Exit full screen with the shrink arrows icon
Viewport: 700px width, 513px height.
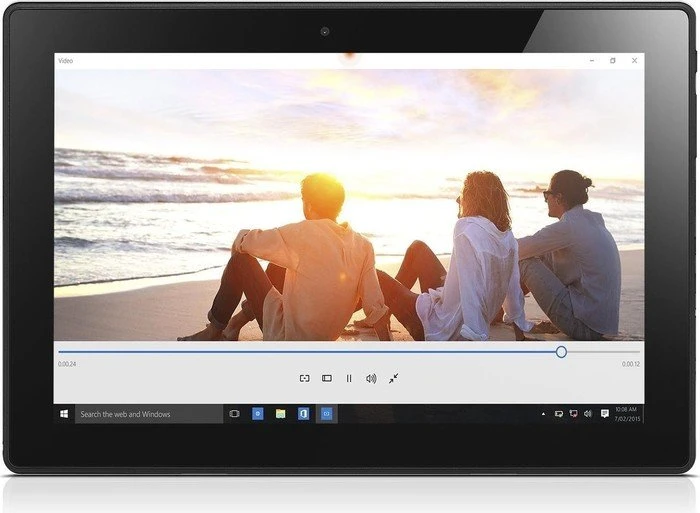point(393,379)
